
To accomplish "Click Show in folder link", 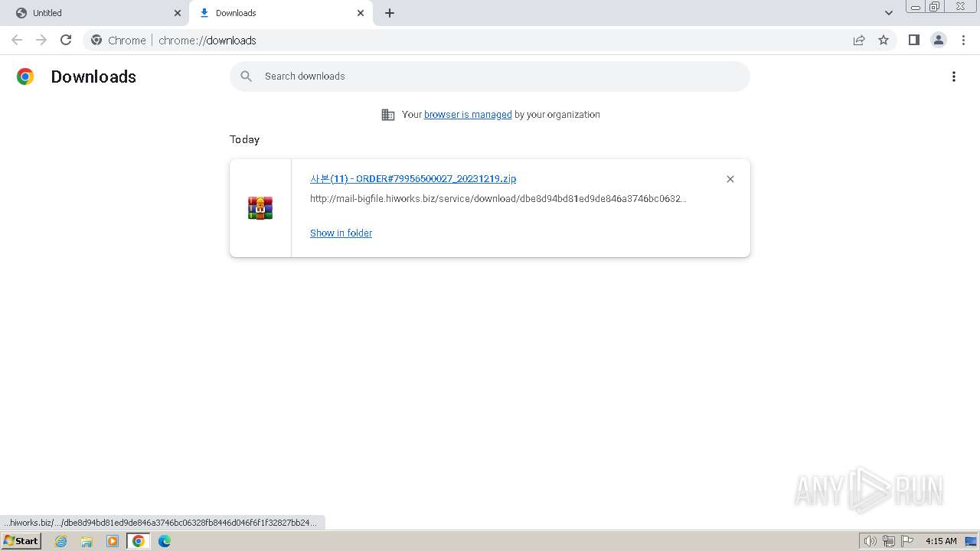I will pyautogui.click(x=341, y=233).
